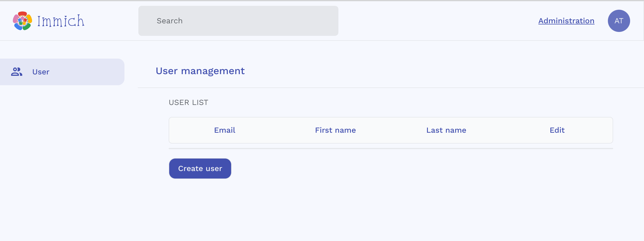Screen dimensions: 644x241
Task: Click the User management heading
Action: tap(200, 71)
